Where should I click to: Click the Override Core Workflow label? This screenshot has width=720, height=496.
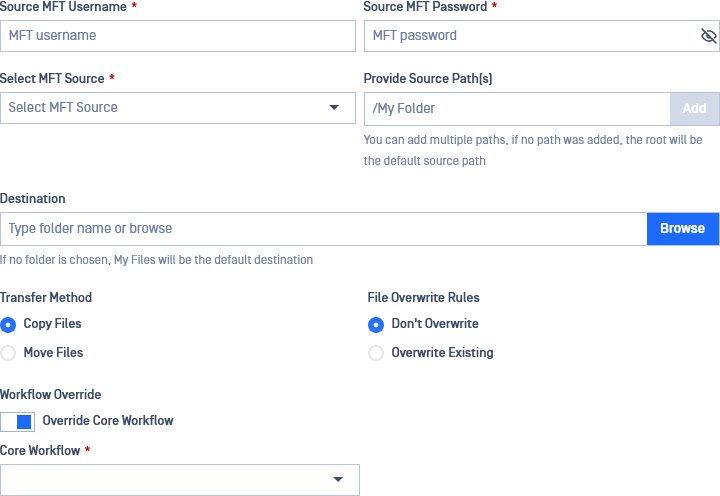(108, 421)
